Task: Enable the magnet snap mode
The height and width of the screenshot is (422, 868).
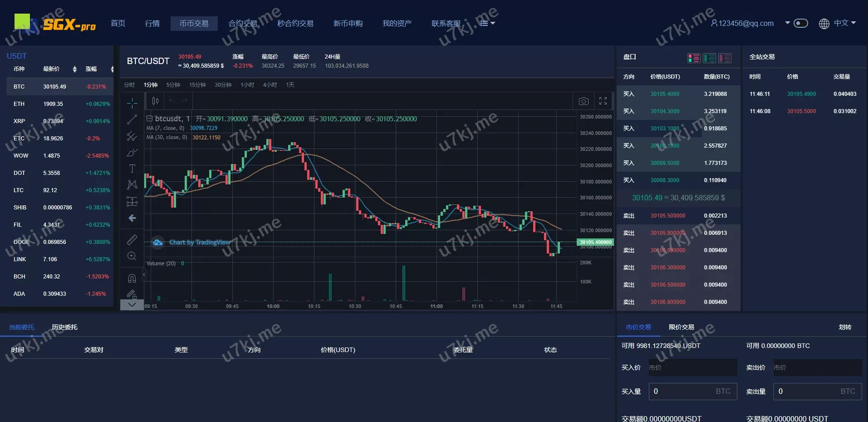Action: click(x=132, y=278)
